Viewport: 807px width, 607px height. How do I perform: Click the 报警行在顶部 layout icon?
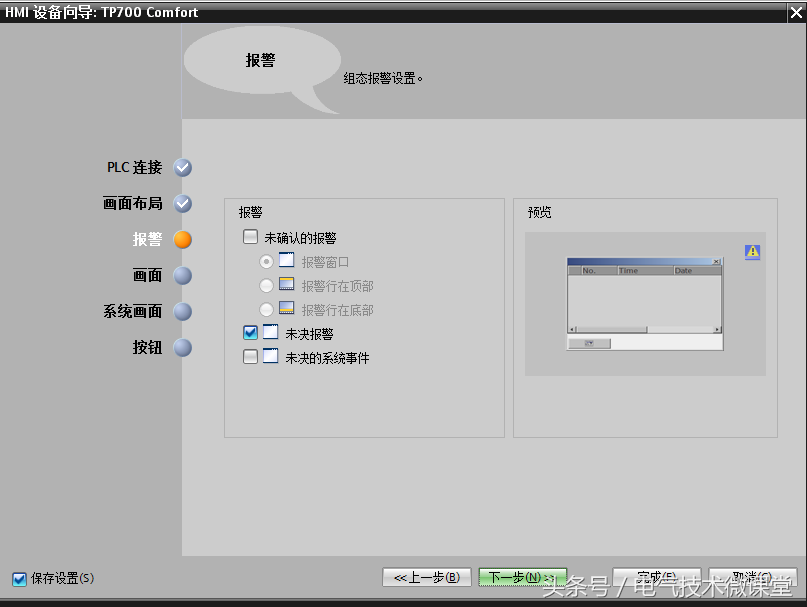point(287,284)
